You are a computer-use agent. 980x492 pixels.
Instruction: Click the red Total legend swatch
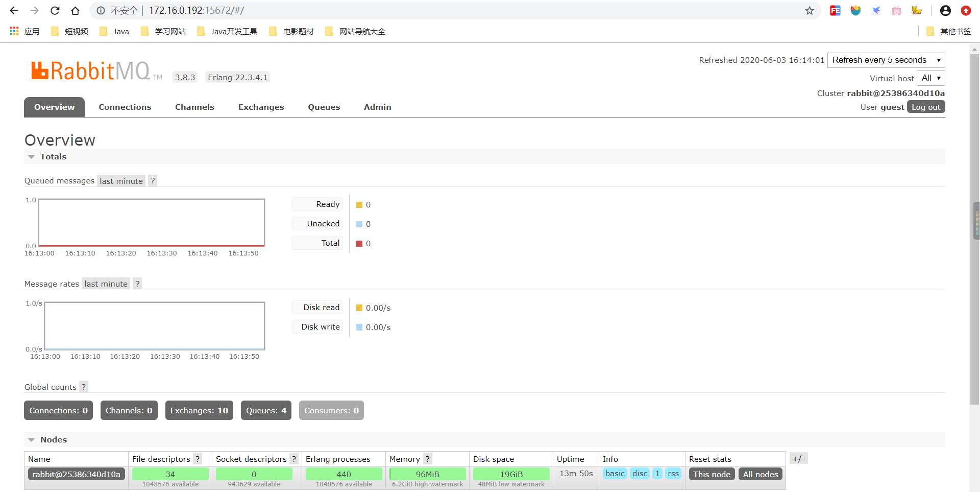coord(359,244)
